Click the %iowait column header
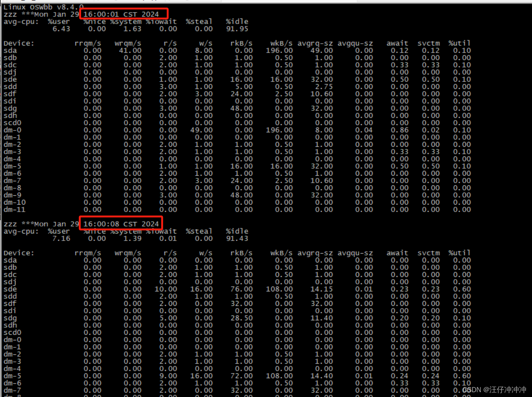 click(x=161, y=21)
